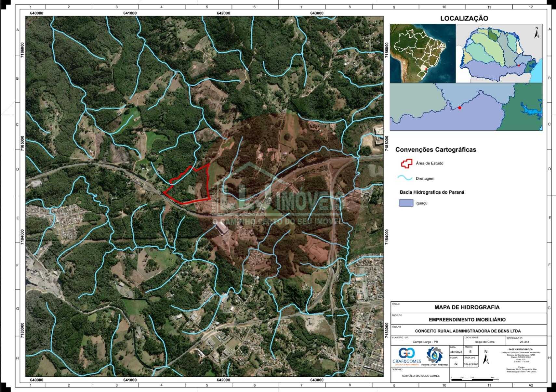Click the MAPA DE HIDROGRAFIA title
The image size is (556, 392).
click(467, 307)
